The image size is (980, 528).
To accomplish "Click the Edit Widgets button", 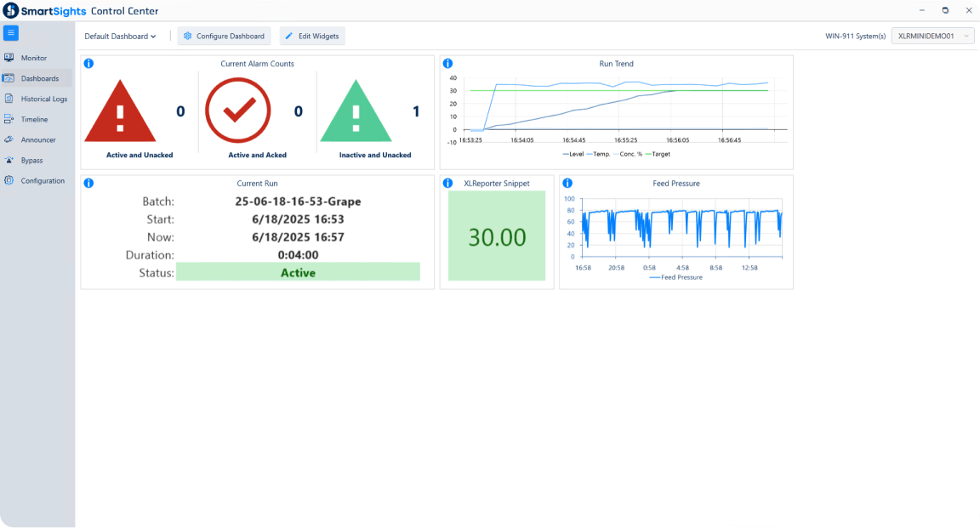I will pyautogui.click(x=312, y=36).
